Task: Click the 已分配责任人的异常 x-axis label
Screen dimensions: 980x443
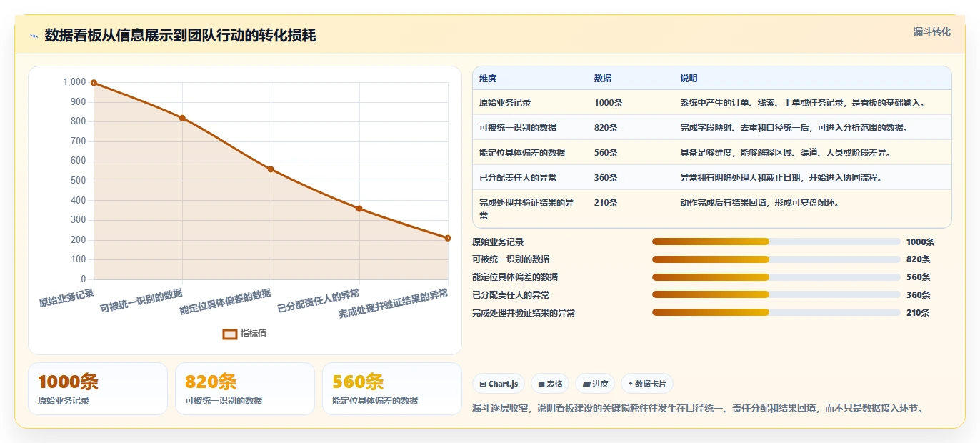Action: pyautogui.click(x=319, y=302)
